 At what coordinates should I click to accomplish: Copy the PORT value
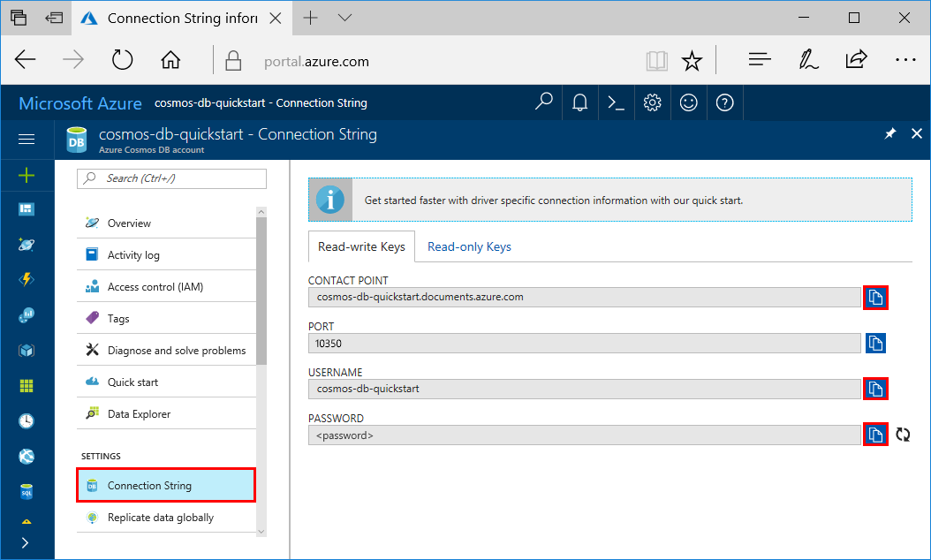(x=875, y=344)
